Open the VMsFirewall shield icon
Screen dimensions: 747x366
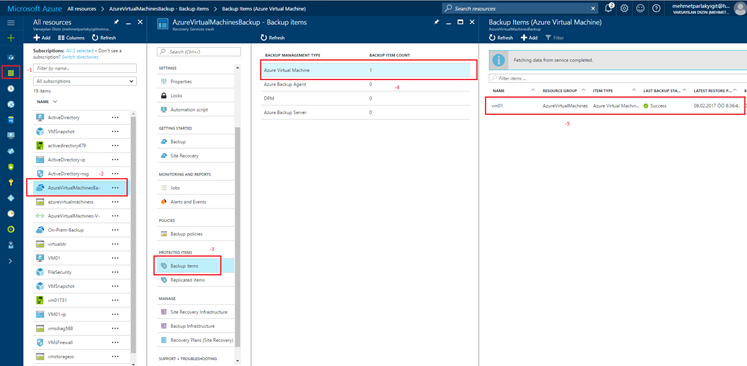(40, 343)
